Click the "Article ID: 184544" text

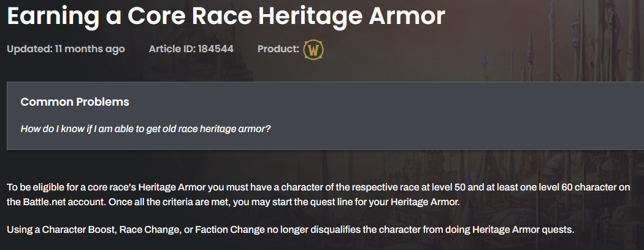[x=191, y=49]
